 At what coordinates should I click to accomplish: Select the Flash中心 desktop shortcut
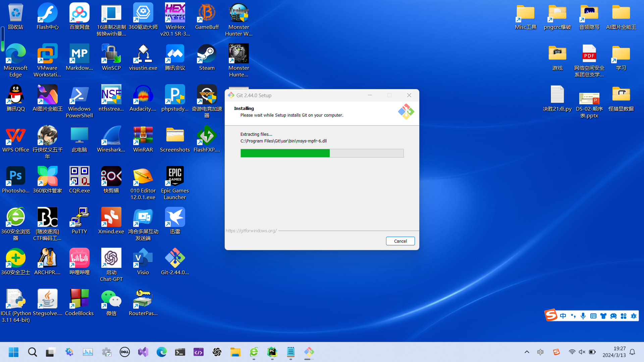tap(47, 17)
